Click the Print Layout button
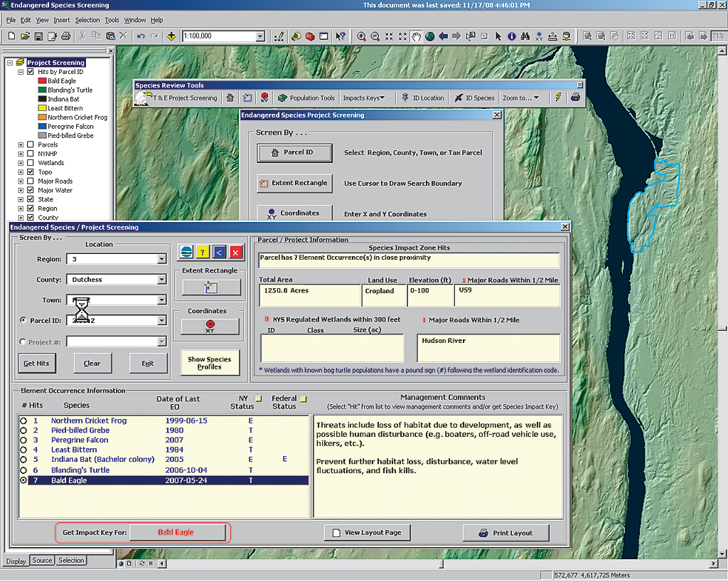Viewport: 728px width, 582px height. tap(505, 533)
